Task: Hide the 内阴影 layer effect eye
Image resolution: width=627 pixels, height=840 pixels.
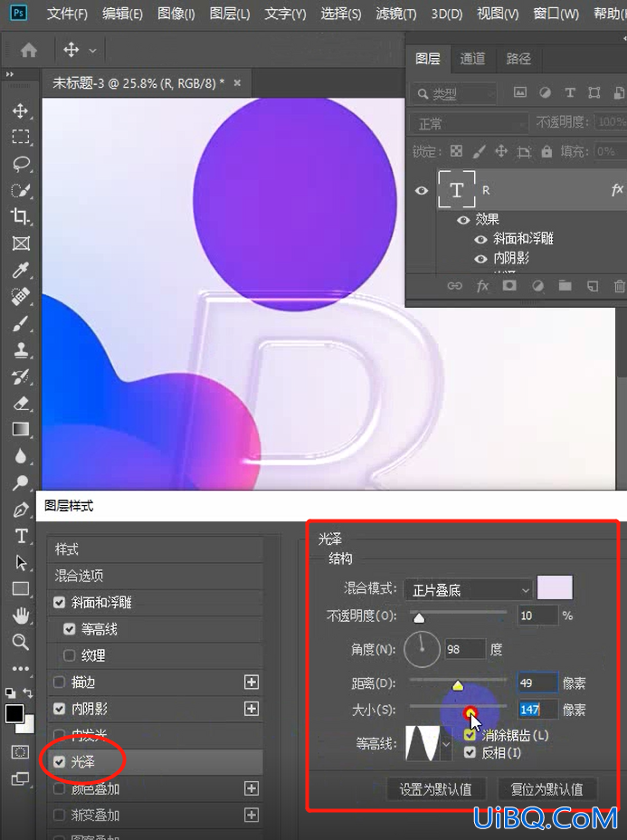Action: click(480, 259)
